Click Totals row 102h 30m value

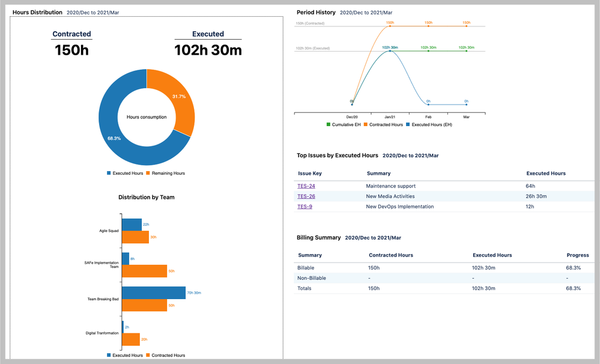483,288
